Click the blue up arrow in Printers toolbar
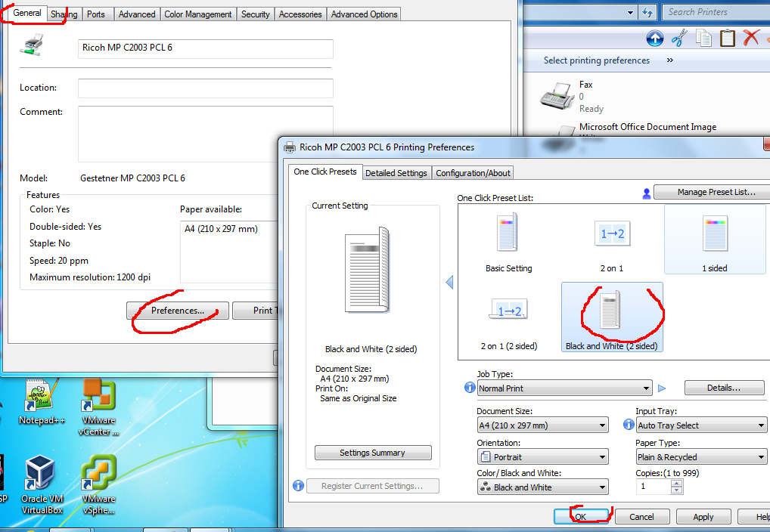The image size is (770, 532). [x=654, y=39]
